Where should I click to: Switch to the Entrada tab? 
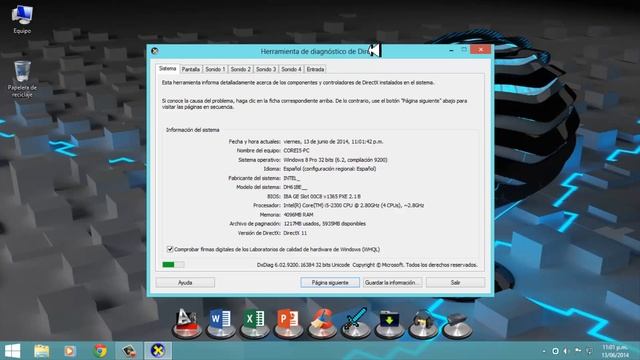coord(315,69)
